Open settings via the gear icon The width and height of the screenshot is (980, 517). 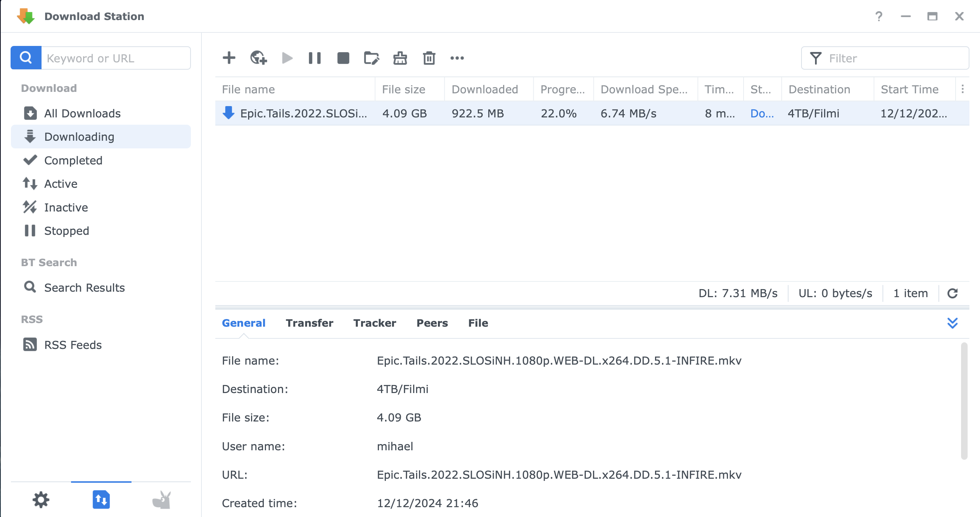41,499
